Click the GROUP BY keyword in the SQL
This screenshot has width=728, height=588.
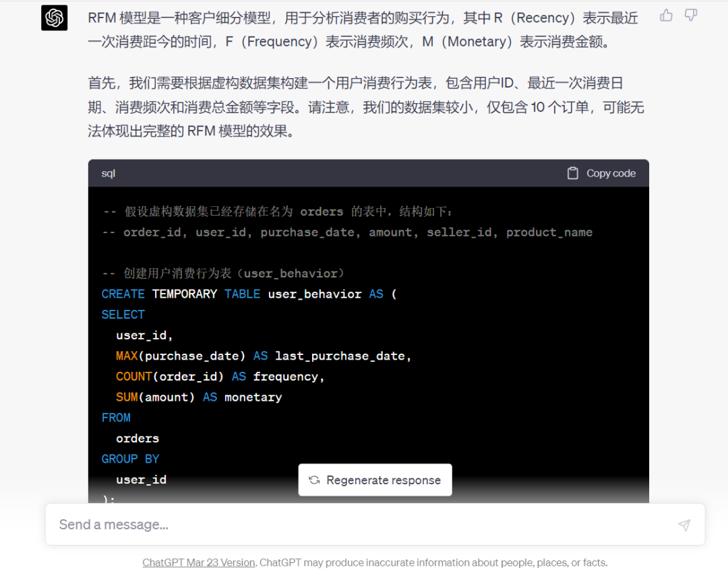[130, 459]
